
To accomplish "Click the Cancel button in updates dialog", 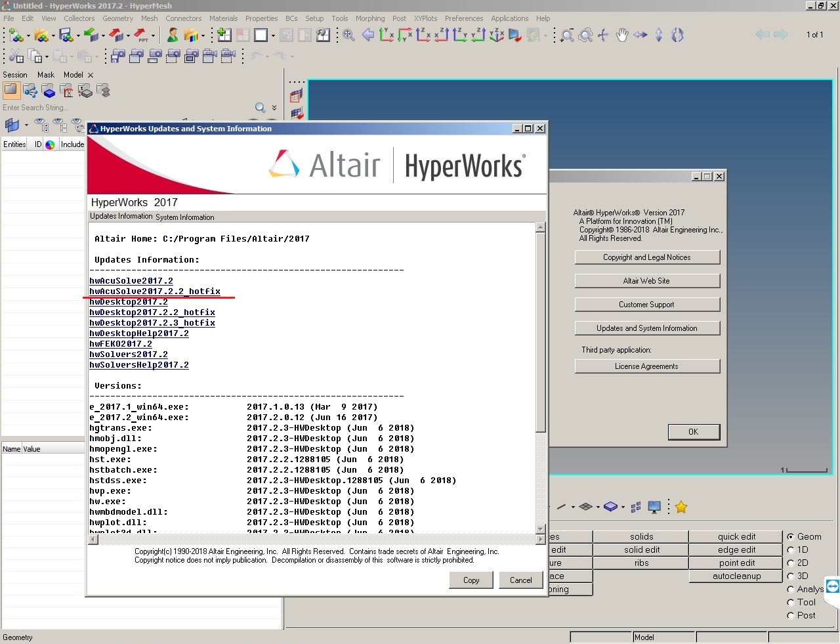I will (x=521, y=580).
